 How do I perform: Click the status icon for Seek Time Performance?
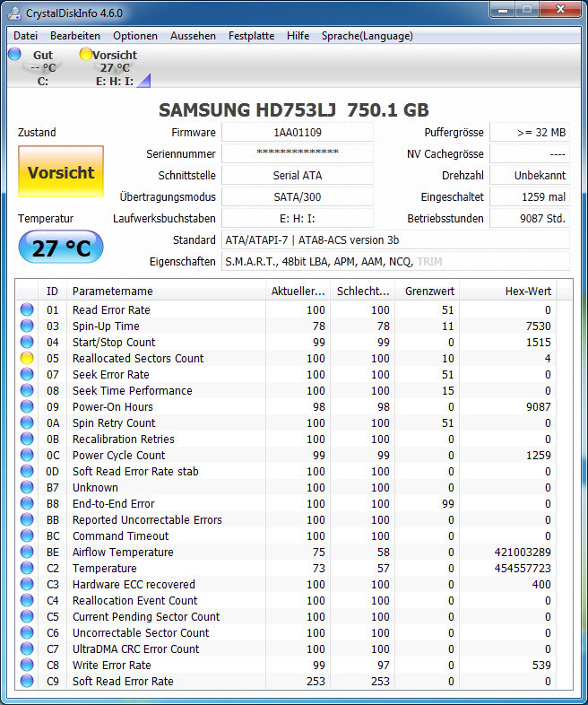point(27,390)
